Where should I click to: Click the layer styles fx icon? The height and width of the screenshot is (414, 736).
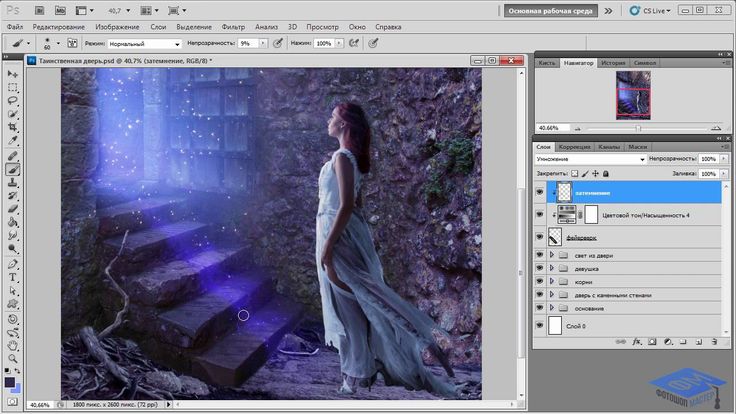636,341
